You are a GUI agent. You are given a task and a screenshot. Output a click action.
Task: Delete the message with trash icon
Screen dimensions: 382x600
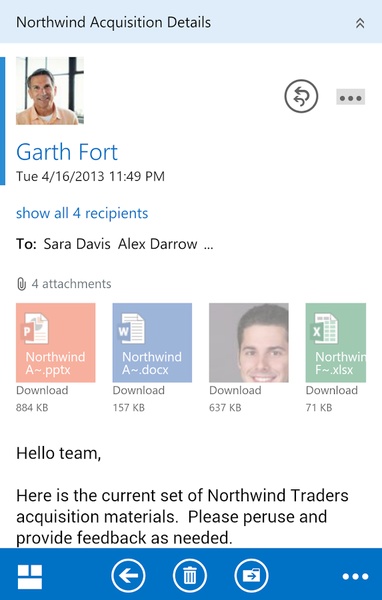click(x=189, y=576)
